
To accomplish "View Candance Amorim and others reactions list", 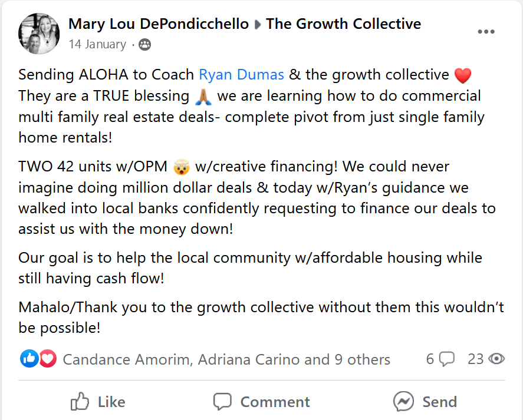I will coord(226,359).
